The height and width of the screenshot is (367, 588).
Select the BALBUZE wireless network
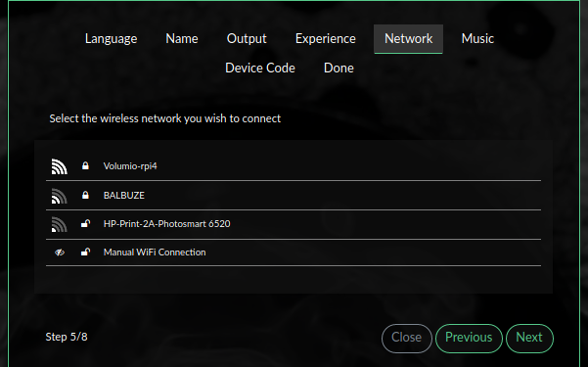click(294, 195)
